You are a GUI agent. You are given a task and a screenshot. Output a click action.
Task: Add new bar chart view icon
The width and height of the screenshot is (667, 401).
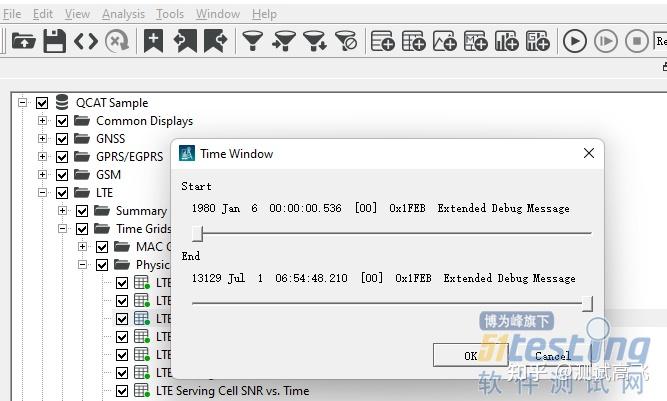click(x=507, y=41)
